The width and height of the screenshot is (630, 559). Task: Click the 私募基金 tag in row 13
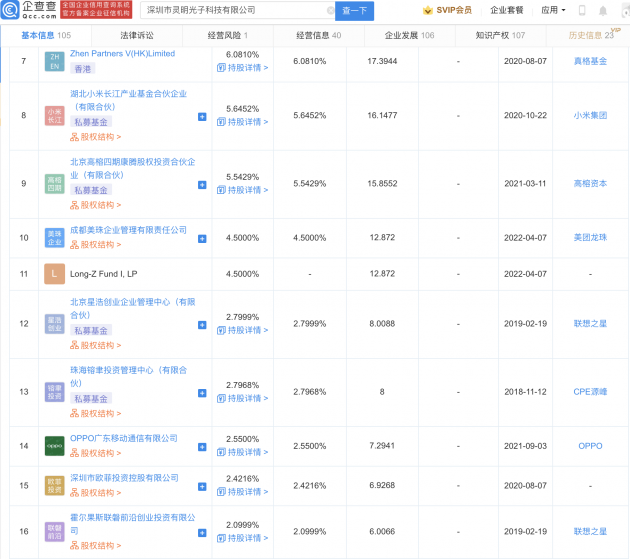point(91,399)
